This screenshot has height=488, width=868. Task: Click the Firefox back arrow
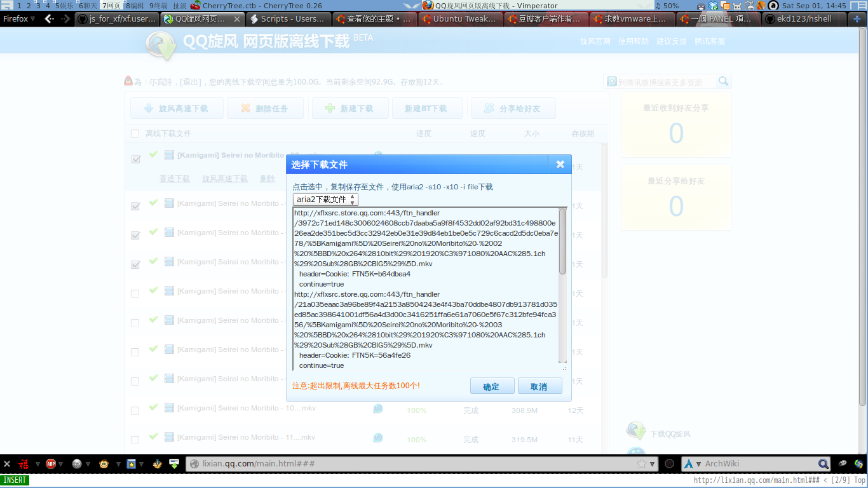click(49, 19)
